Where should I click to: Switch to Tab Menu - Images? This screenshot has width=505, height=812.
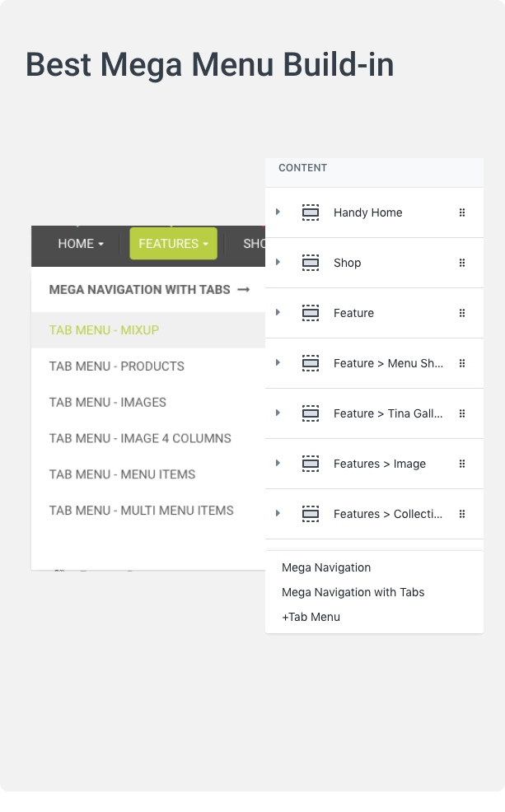coord(107,403)
